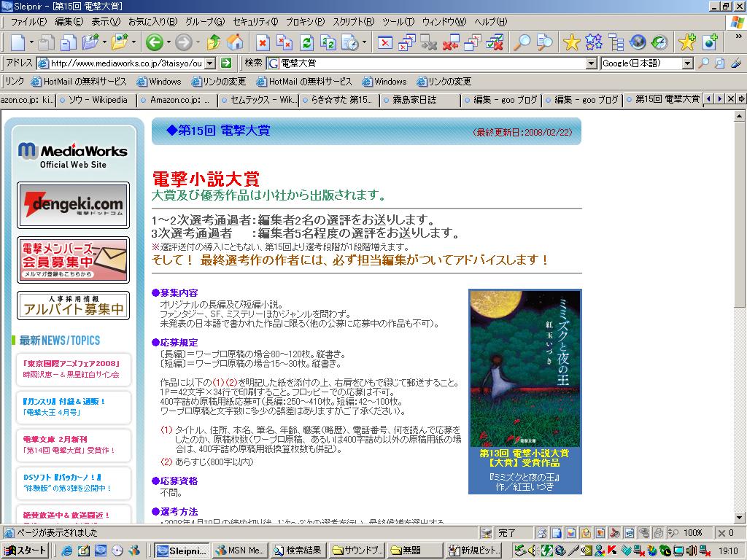Click the go-up-one-level arrow icon
Screen dimensions: 747x560
[214, 42]
